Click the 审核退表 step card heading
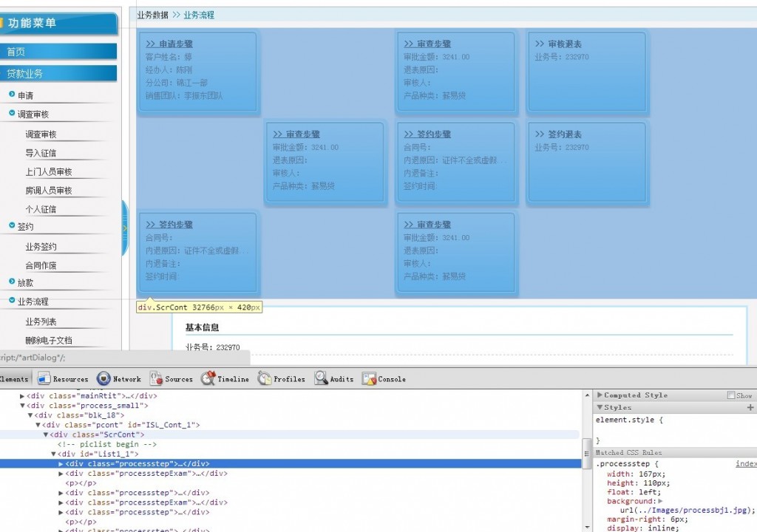The image size is (757, 532). coord(558,44)
